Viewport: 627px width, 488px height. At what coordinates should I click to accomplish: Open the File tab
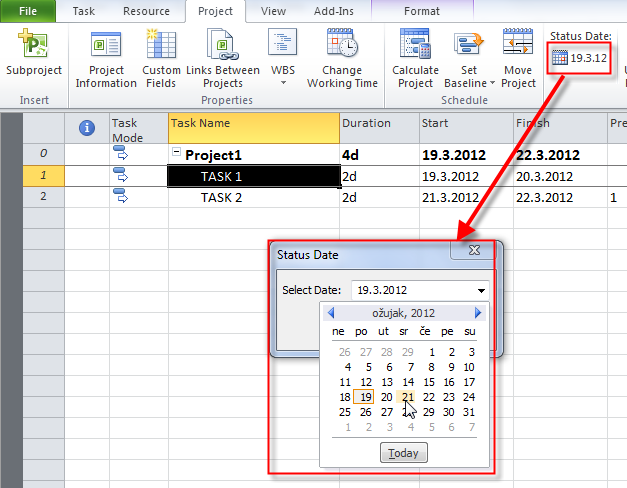point(29,11)
